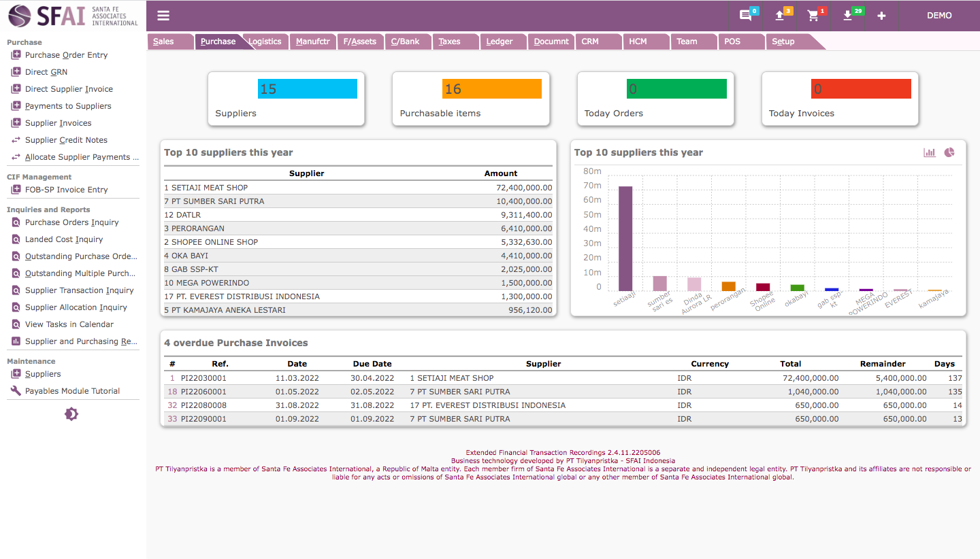This screenshot has width=980, height=559.
Task: Click the Landed Cost Inquiry search icon
Action: coord(16,239)
